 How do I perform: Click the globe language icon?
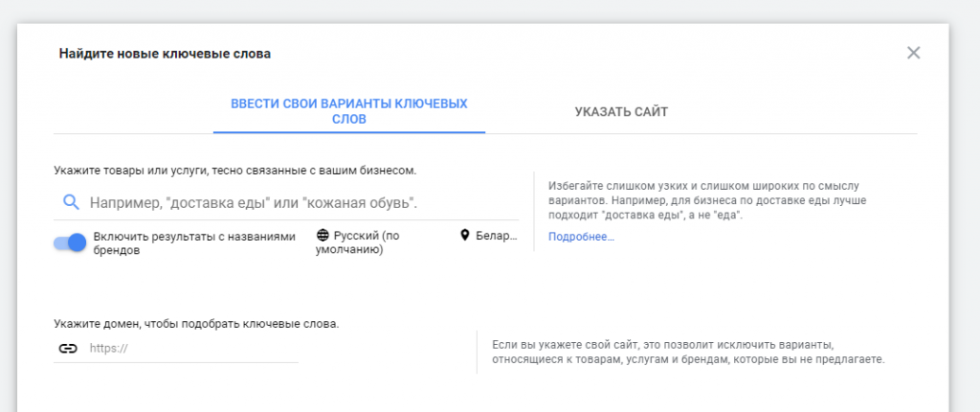point(323,235)
